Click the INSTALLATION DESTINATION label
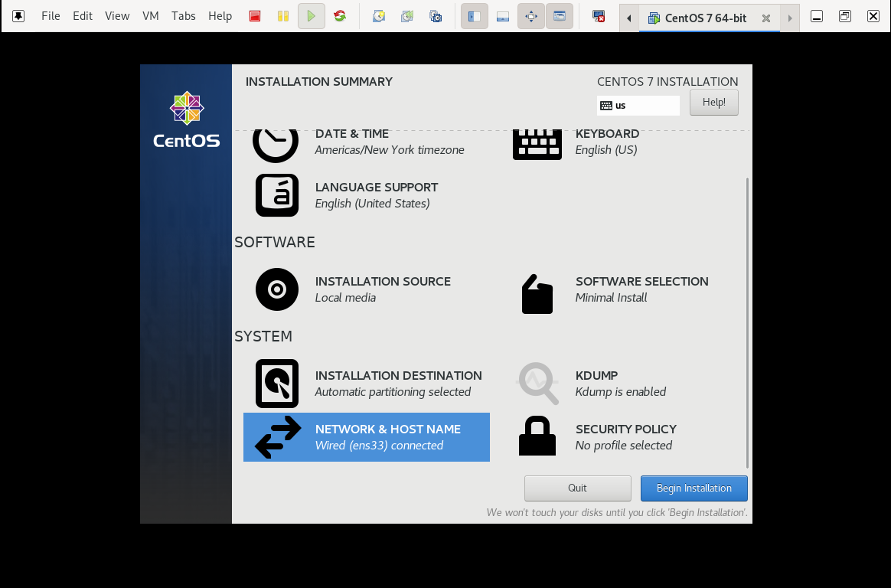The width and height of the screenshot is (891, 588). 398,375
